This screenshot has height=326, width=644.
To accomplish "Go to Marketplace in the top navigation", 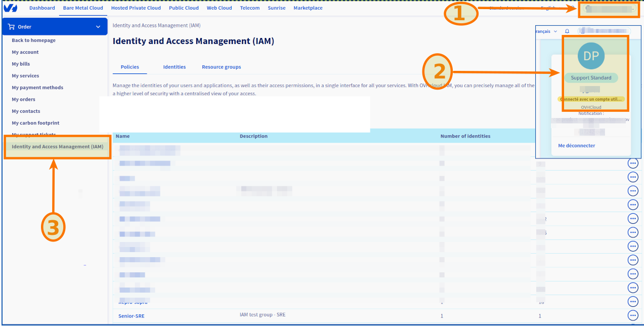I will [x=308, y=8].
